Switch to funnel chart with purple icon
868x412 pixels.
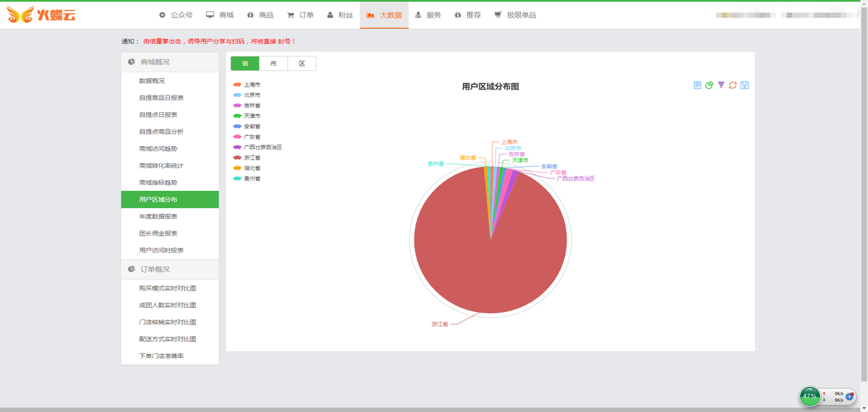point(721,85)
